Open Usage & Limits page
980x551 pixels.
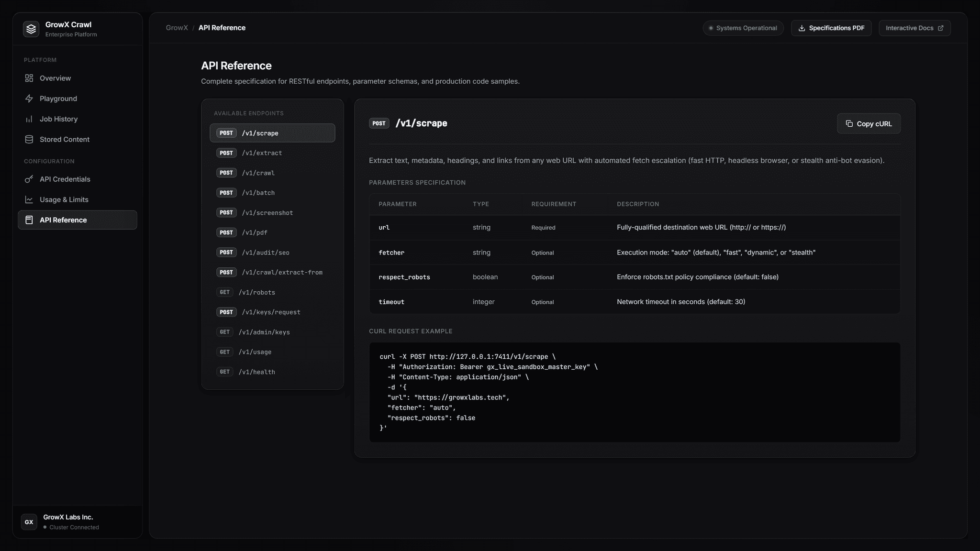coord(78,199)
